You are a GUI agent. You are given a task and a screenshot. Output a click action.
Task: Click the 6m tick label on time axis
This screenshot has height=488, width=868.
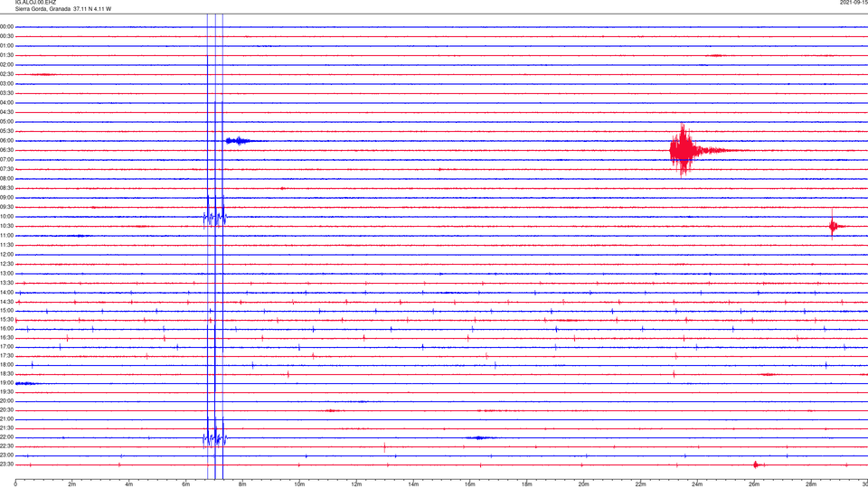(186, 484)
